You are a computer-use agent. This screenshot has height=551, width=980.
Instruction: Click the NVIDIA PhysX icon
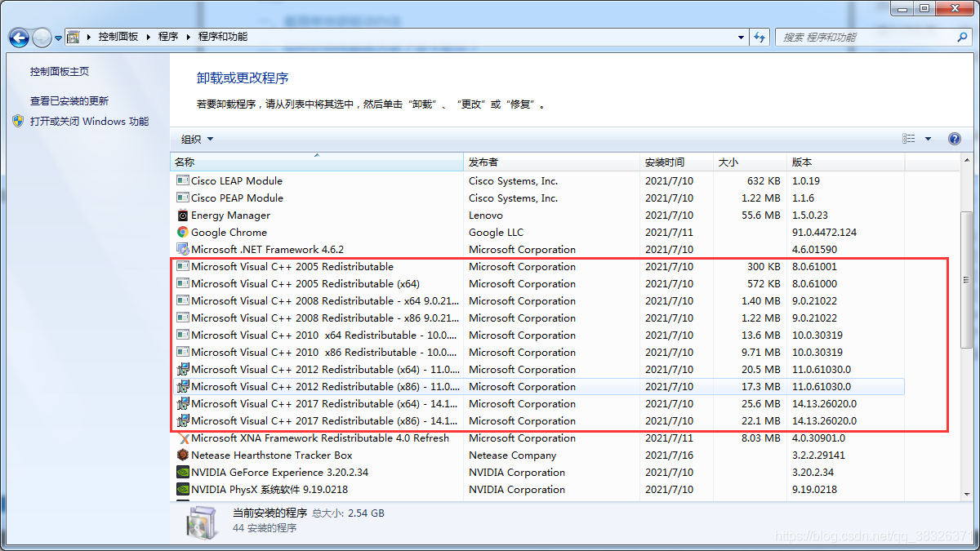click(x=183, y=490)
